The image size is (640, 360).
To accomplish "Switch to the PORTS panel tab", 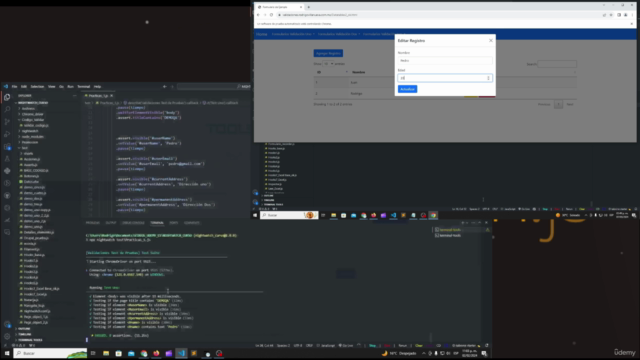I will [x=173, y=223].
